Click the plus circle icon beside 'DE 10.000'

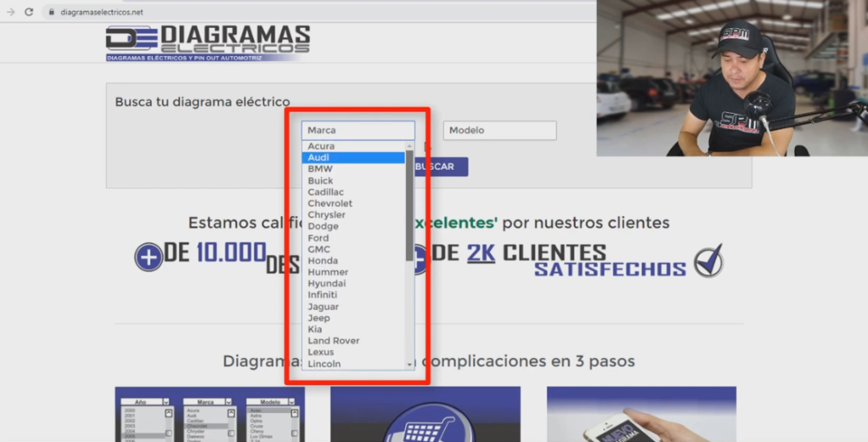click(x=148, y=257)
